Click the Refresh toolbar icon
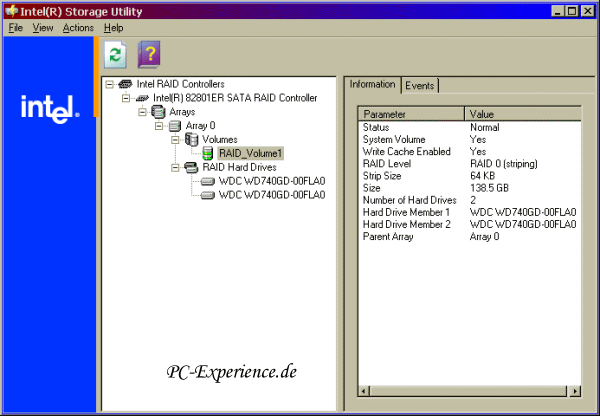Screen dimensions: 600x416 (115, 55)
